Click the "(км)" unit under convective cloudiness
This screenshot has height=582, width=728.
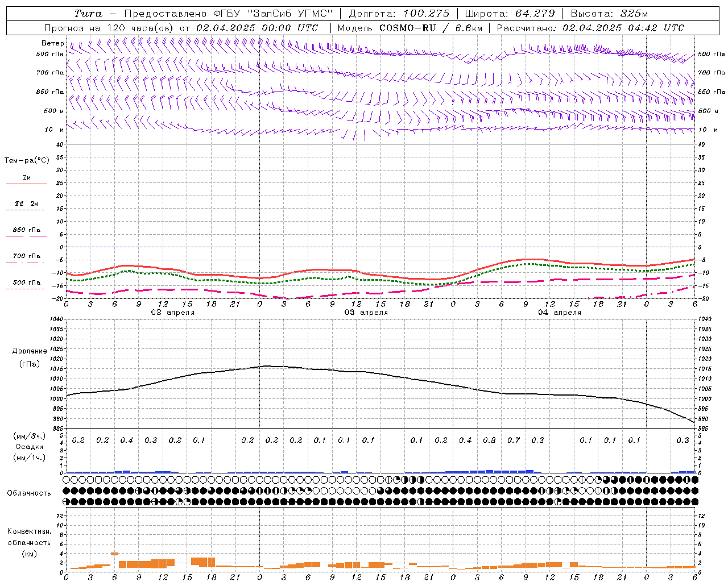29,554
